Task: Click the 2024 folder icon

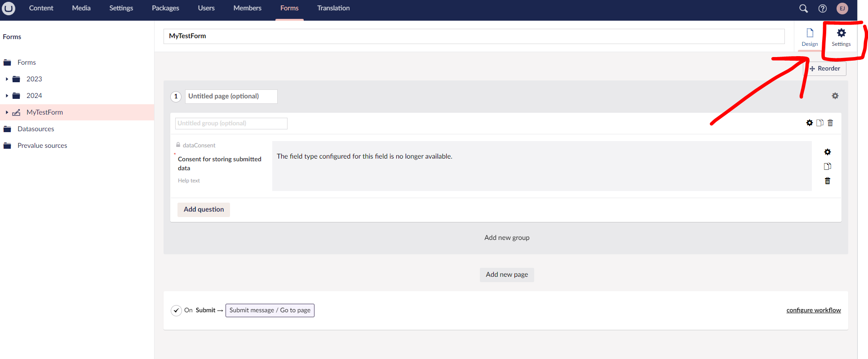Action: pyautogui.click(x=16, y=96)
